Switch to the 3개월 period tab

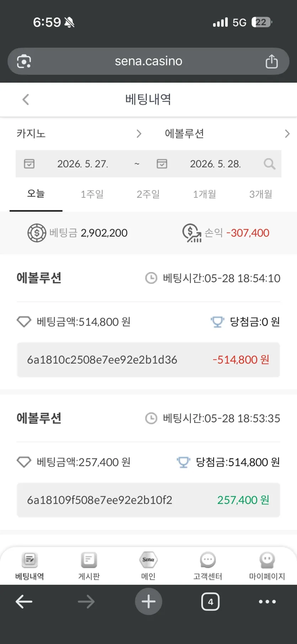pyautogui.click(x=261, y=194)
